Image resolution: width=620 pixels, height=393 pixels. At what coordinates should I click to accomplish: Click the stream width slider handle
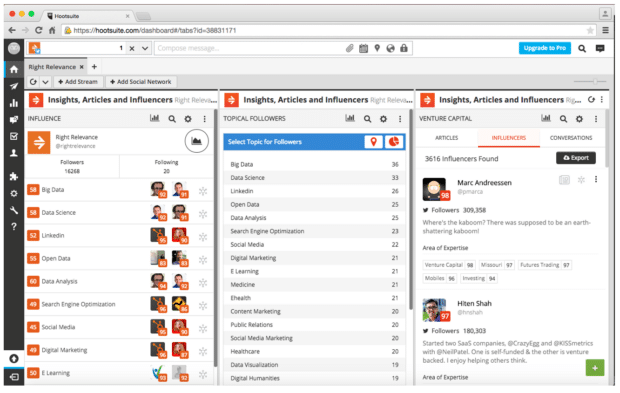click(595, 81)
